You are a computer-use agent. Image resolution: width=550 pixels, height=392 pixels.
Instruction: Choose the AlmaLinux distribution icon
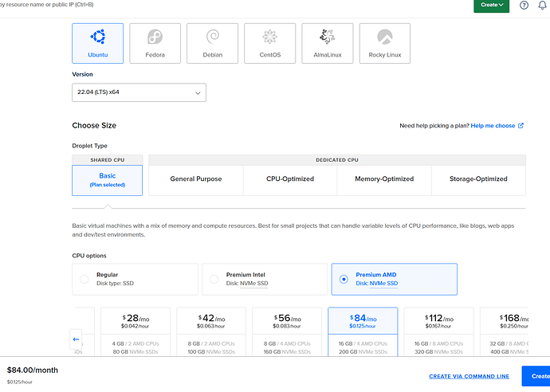click(x=327, y=37)
